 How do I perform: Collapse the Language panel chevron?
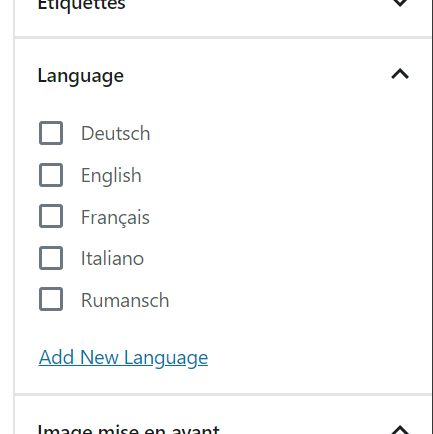400,74
